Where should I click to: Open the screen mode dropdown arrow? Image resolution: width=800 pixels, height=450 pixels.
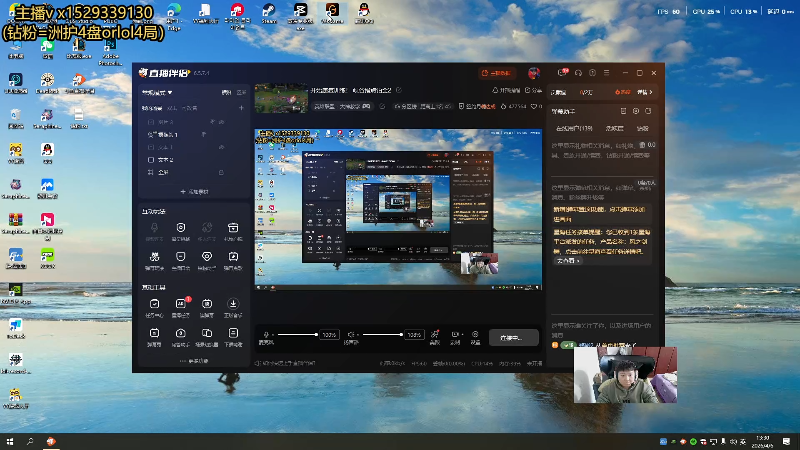tap(170, 92)
